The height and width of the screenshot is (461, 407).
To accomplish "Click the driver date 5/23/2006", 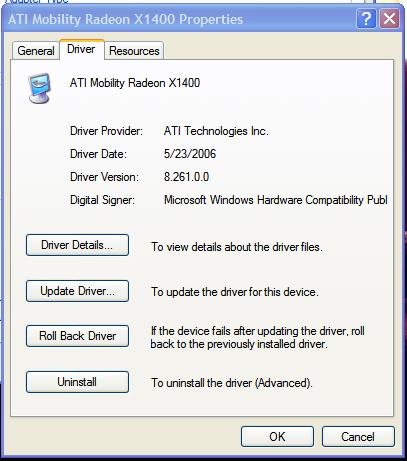I will (x=190, y=154).
